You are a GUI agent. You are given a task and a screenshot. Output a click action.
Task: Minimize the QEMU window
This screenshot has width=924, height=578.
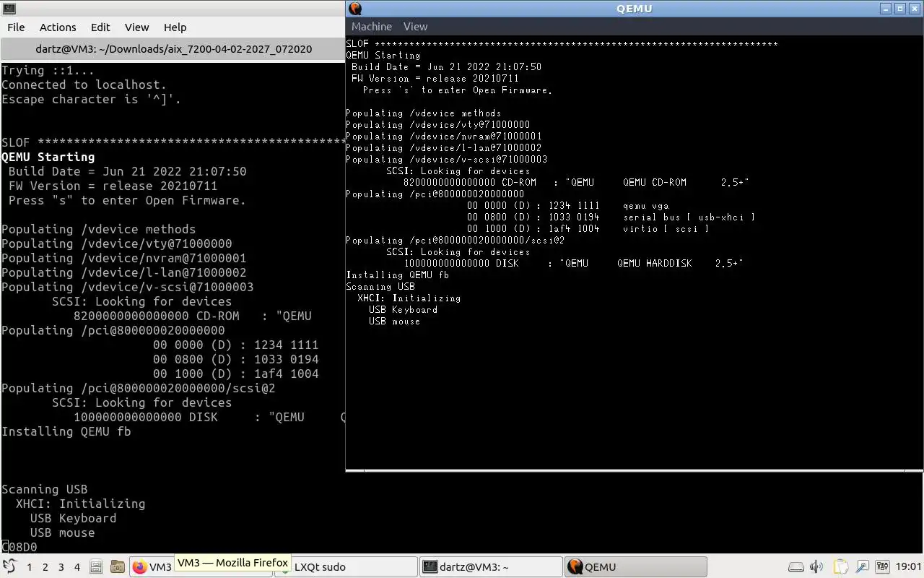click(x=886, y=9)
